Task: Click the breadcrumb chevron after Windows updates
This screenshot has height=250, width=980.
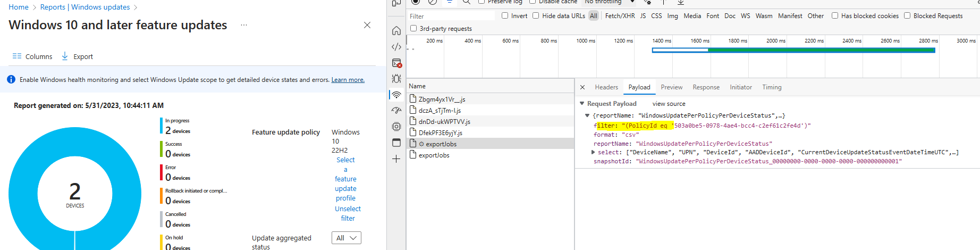Action: tap(136, 7)
